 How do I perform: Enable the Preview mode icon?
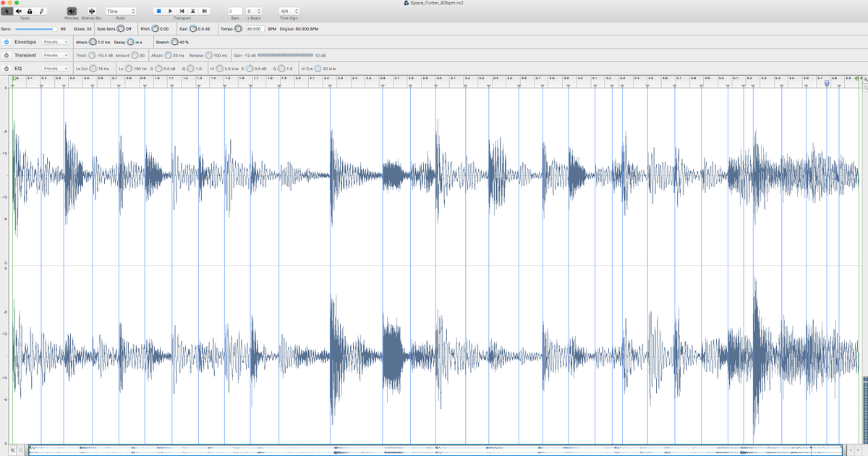tap(70, 12)
